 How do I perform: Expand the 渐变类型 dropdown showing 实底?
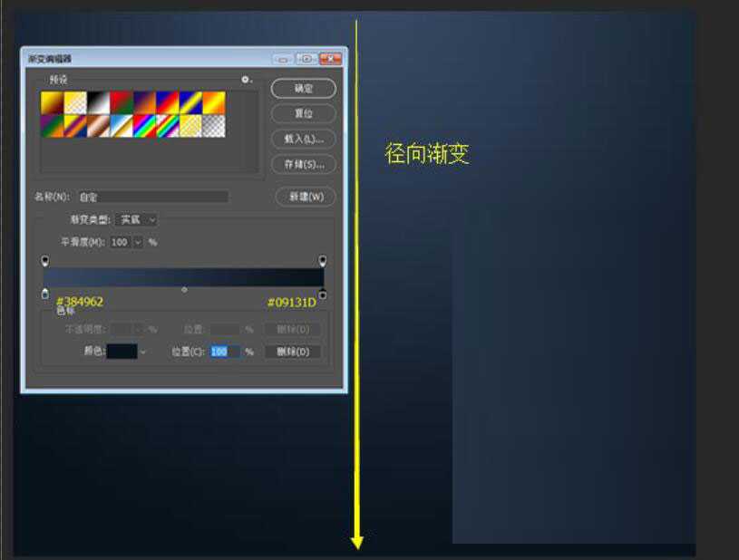pos(139,219)
